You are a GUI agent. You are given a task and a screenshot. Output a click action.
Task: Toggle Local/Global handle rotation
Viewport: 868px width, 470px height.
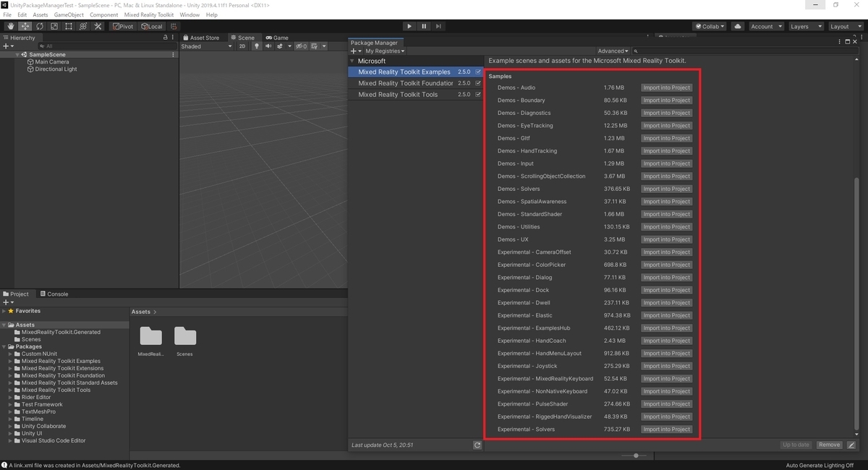click(152, 26)
